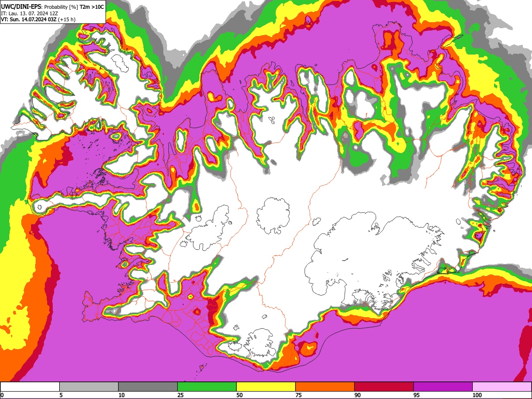
Task: Click the legend value '75'
Action: click(x=298, y=395)
